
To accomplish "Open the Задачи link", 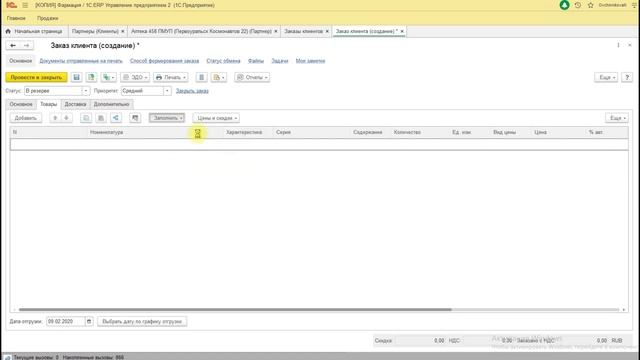I will pos(280,61).
